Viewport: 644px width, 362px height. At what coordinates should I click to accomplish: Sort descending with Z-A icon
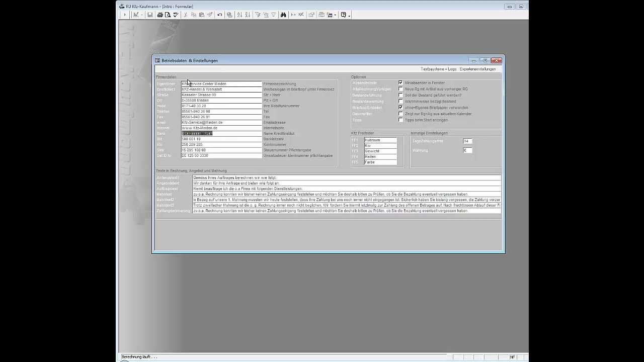tap(248, 15)
